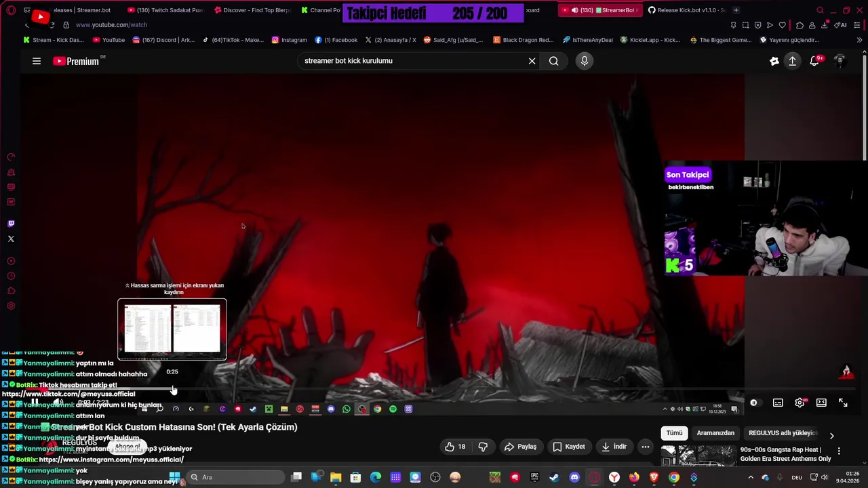Open settings hexagon in Opera sidebar
The width and height of the screenshot is (868, 488).
coord(11,306)
